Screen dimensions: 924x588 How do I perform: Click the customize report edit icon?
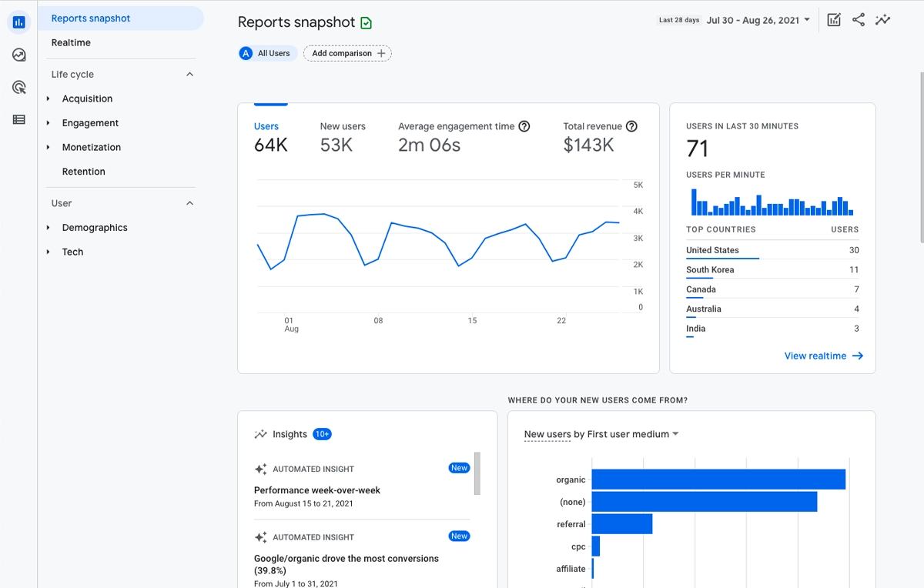point(834,20)
